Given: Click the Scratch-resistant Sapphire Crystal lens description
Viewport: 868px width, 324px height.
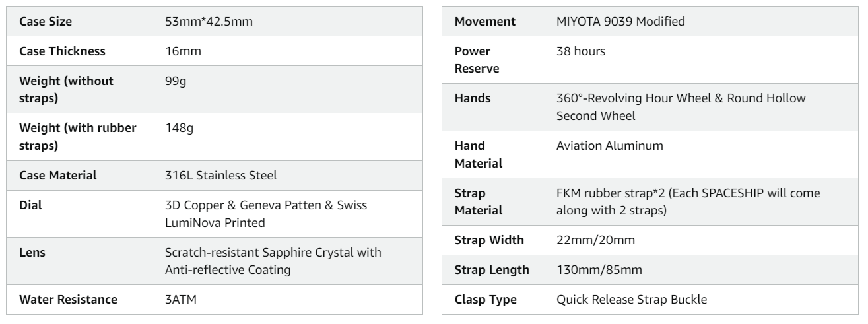Looking at the screenshot, I should point(273,261).
